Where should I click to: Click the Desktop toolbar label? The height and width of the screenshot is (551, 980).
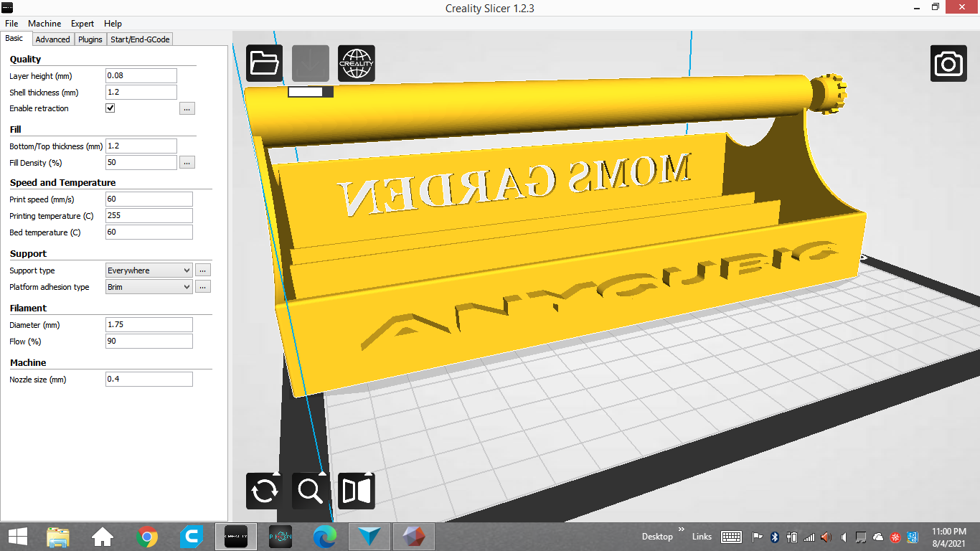(x=657, y=537)
